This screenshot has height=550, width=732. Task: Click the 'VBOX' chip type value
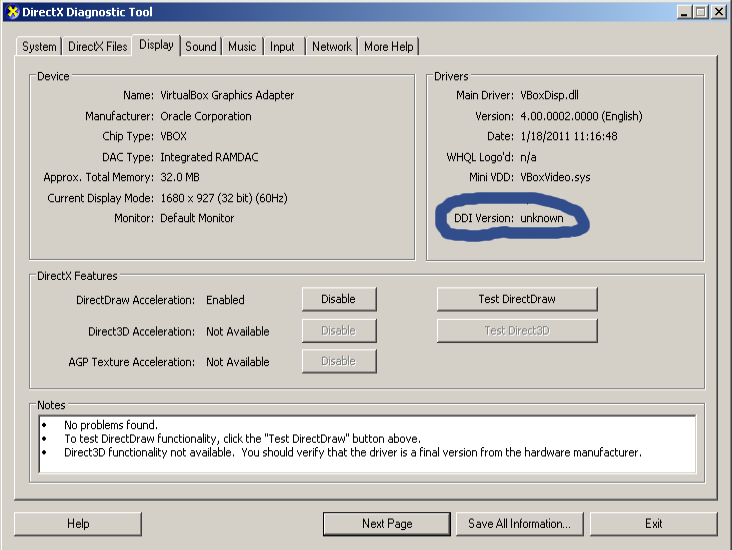point(173,136)
